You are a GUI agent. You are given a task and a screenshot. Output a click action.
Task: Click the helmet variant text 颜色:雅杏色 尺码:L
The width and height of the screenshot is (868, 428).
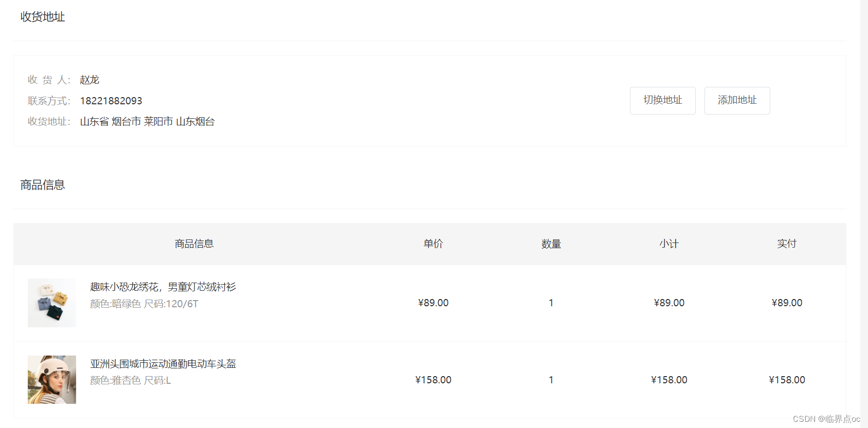[x=130, y=380]
